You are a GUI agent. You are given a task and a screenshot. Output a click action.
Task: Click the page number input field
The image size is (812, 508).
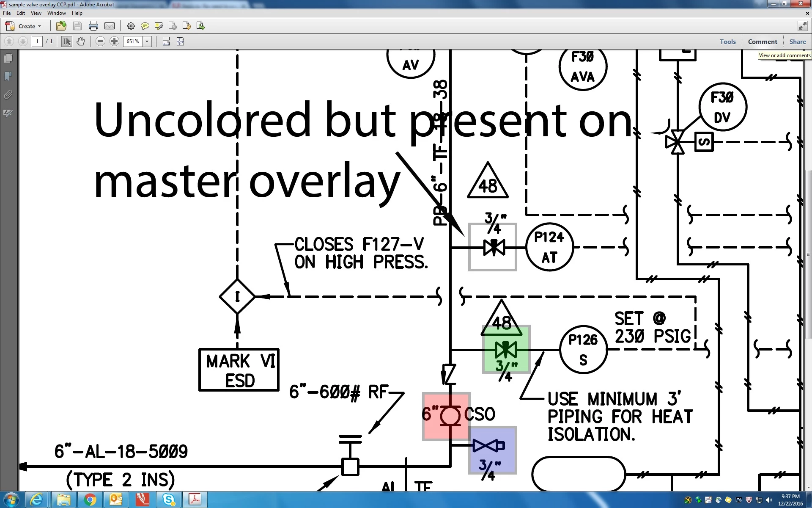point(37,41)
